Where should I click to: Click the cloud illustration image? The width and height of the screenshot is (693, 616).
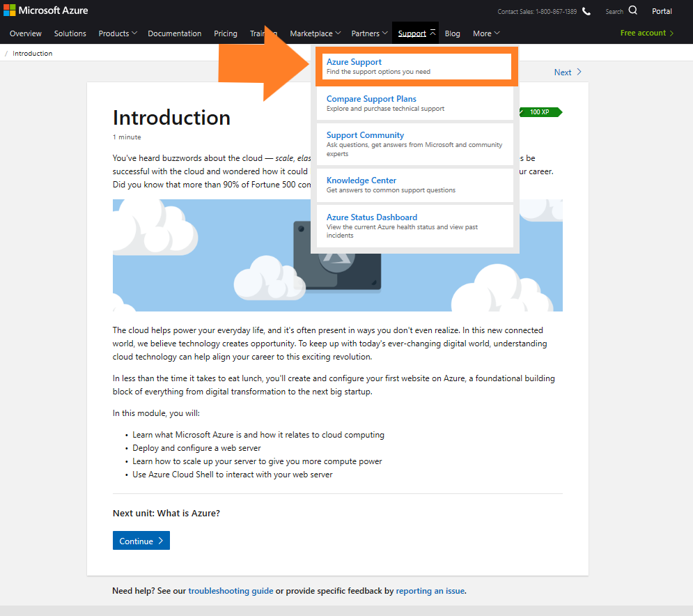[x=338, y=255]
